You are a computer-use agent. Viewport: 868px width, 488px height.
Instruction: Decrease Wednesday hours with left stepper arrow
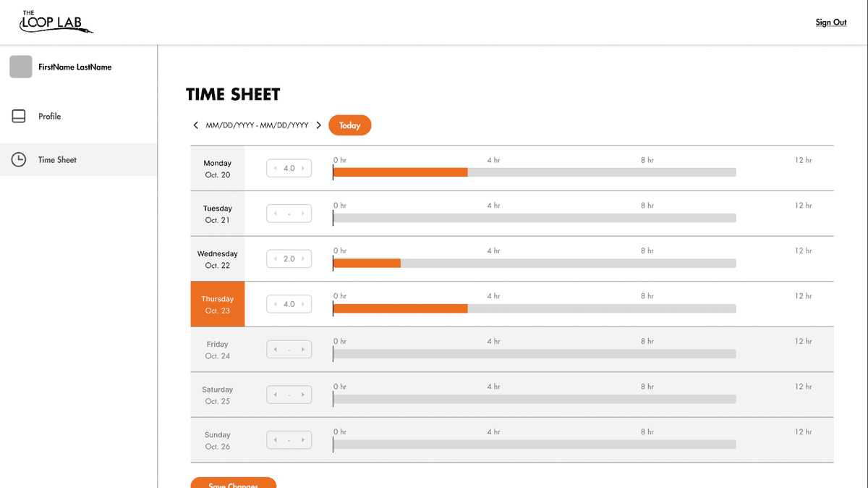click(x=276, y=259)
